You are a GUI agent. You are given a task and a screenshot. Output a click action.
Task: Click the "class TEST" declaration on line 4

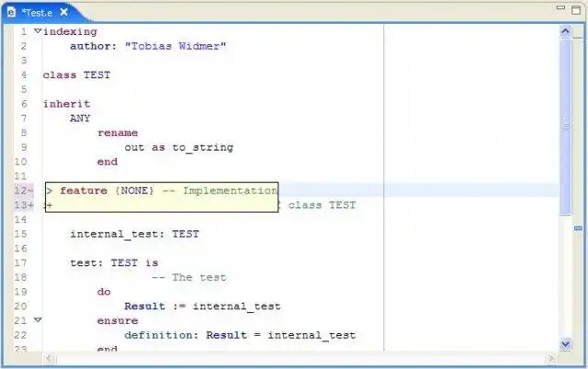point(76,75)
